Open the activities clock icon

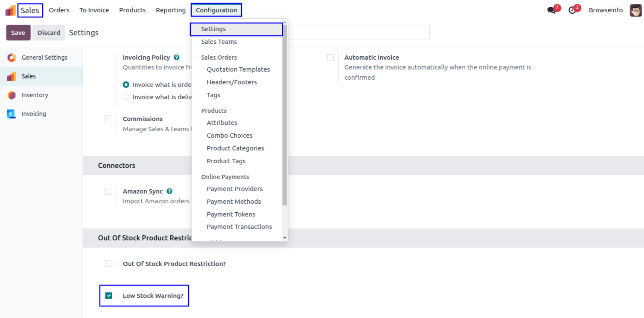point(572,10)
